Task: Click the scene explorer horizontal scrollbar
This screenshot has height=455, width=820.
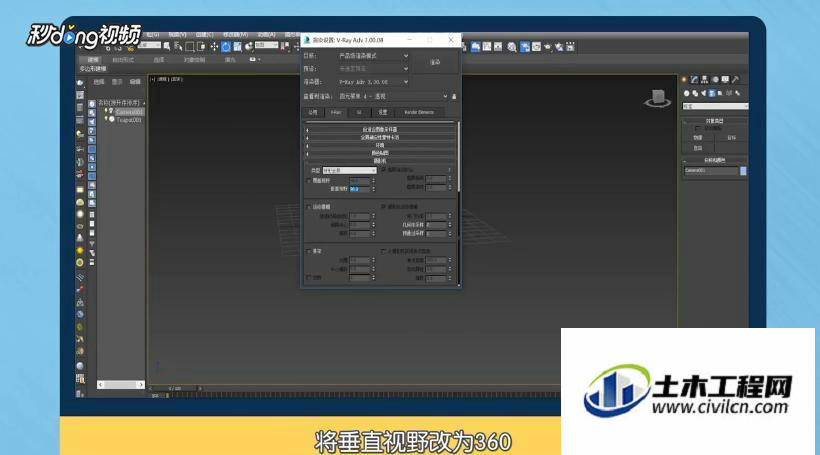Action: pos(120,384)
